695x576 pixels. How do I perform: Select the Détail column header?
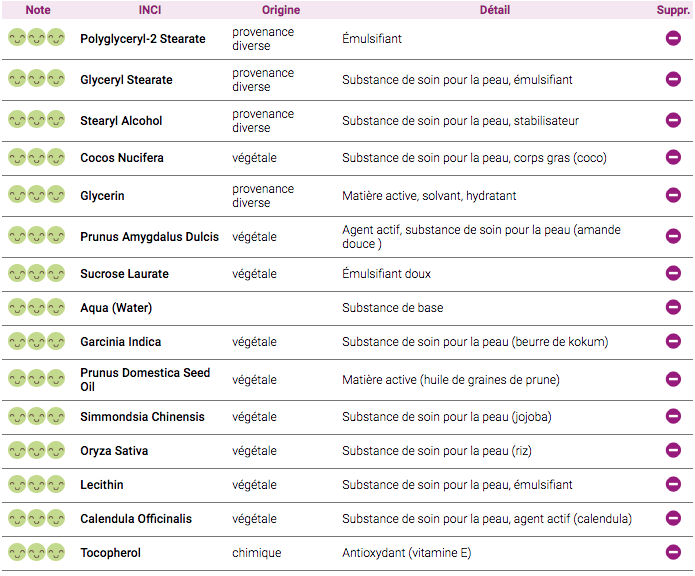[x=495, y=10]
